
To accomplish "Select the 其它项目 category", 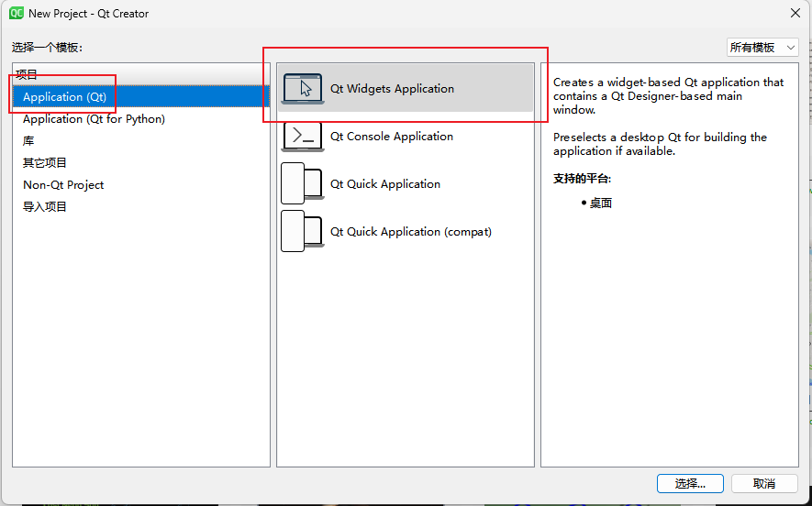I will point(141,163).
